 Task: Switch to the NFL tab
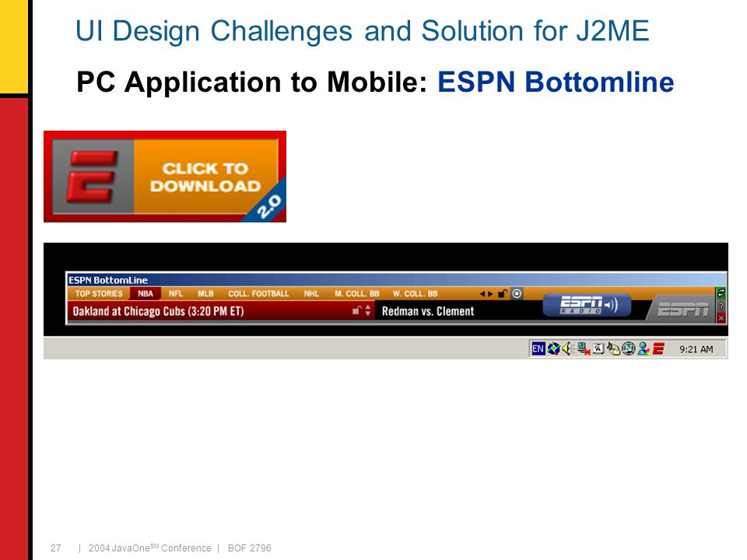pyautogui.click(x=176, y=294)
